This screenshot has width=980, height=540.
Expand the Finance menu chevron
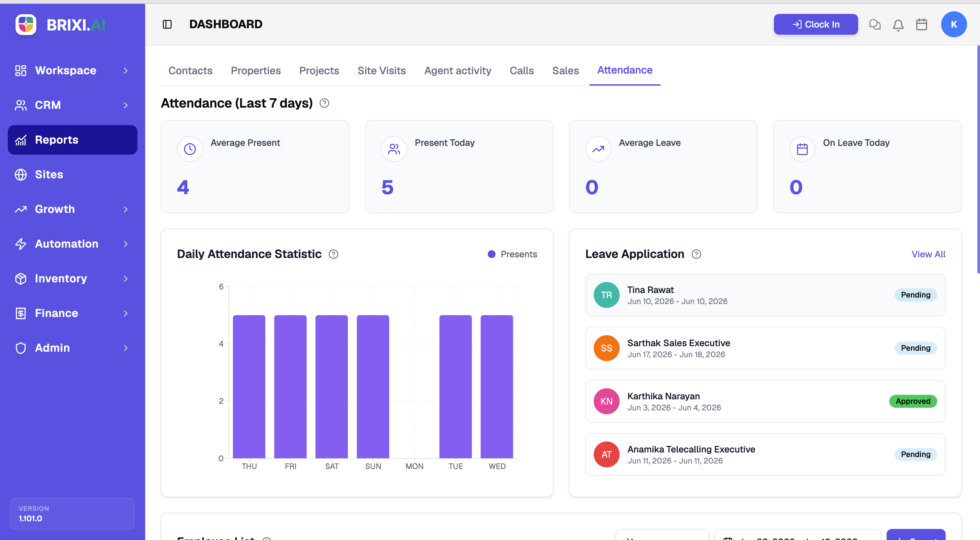(x=125, y=313)
